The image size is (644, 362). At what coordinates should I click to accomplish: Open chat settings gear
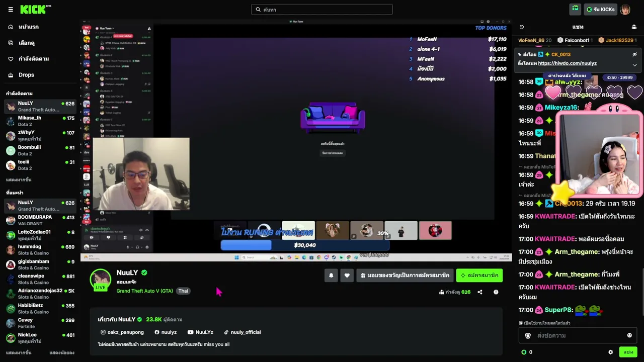pyautogui.click(x=611, y=352)
